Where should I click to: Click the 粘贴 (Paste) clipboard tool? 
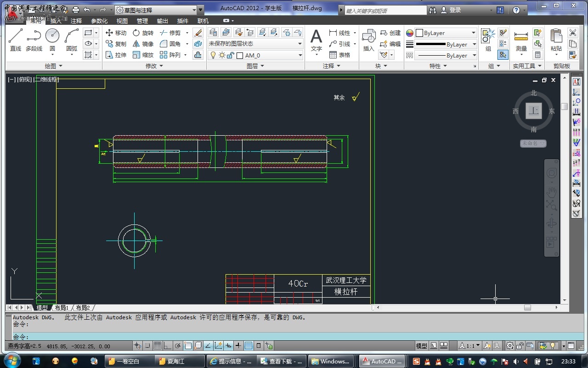(x=556, y=40)
